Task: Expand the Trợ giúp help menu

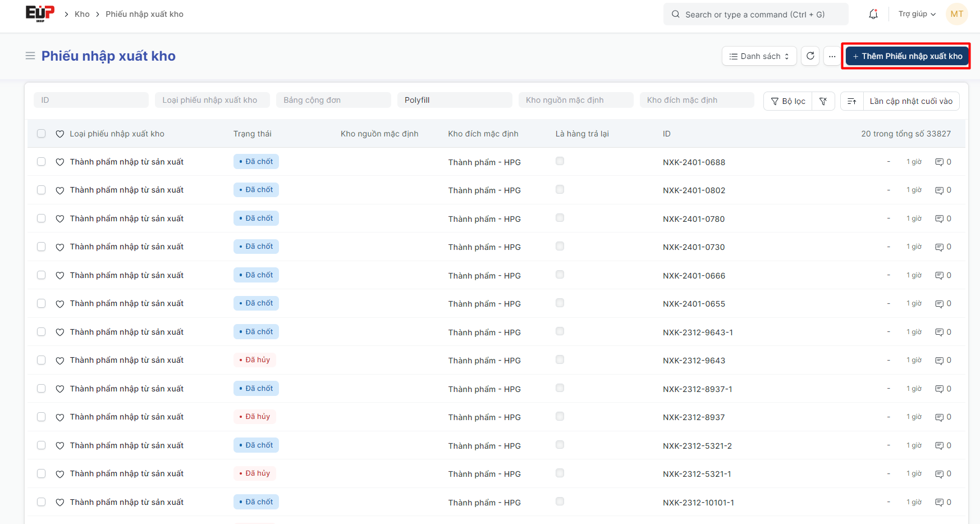Action: pyautogui.click(x=917, y=14)
